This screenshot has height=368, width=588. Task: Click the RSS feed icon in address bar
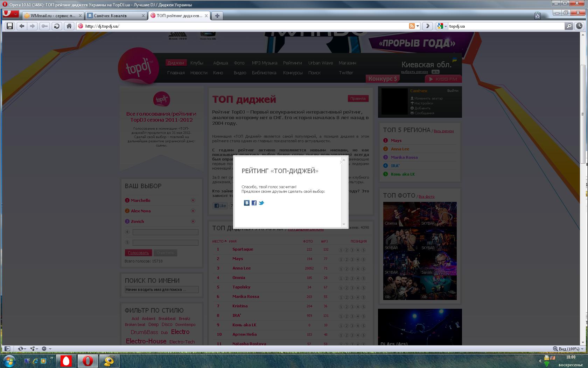412,26
